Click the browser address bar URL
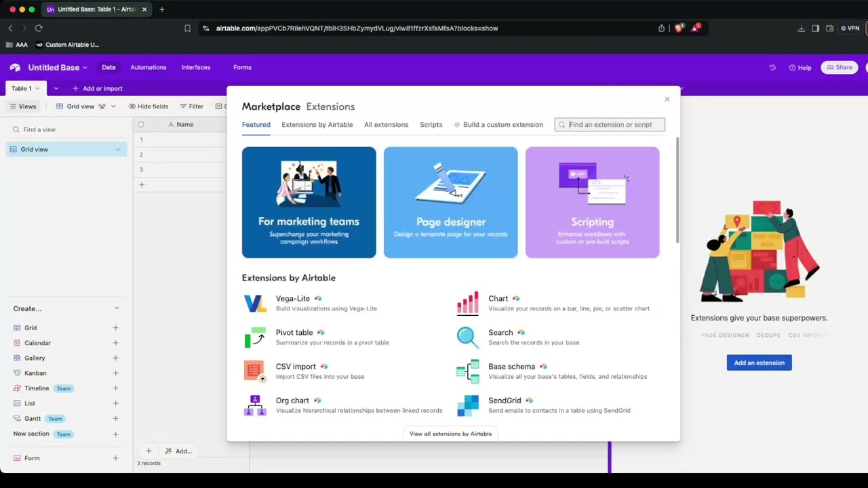Screen dimensions: 868x488 coord(357,28)
